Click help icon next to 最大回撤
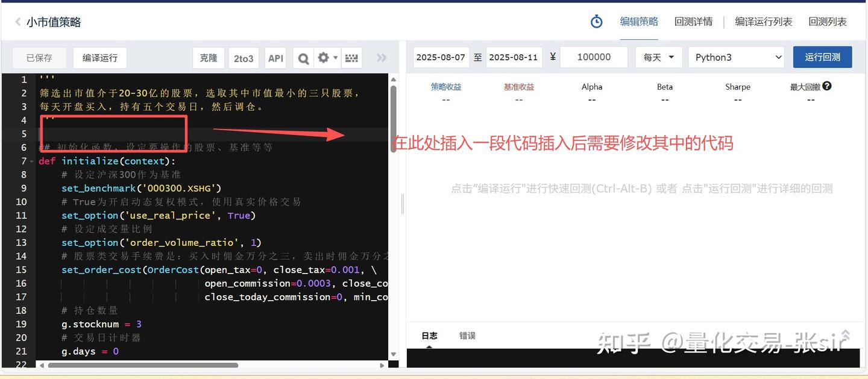Screen dimensions: 868x379 (827, 86)
